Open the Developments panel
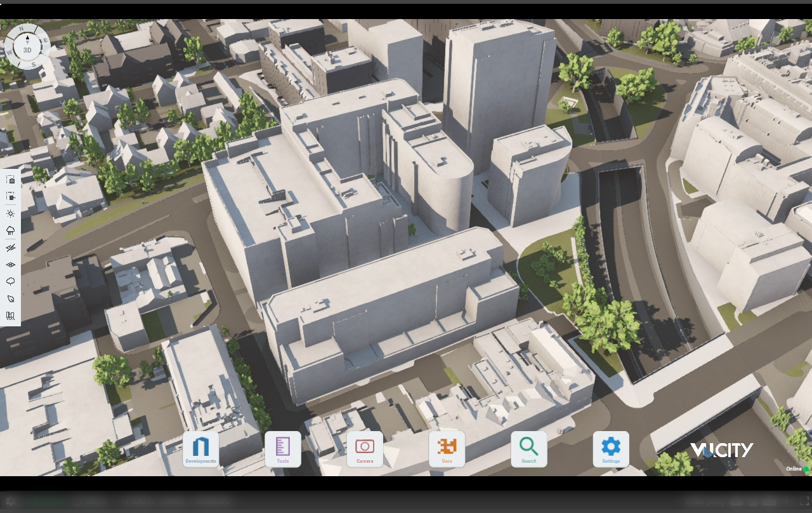The width and height of the screenshot is (812, 513). (x=200, y=450)
